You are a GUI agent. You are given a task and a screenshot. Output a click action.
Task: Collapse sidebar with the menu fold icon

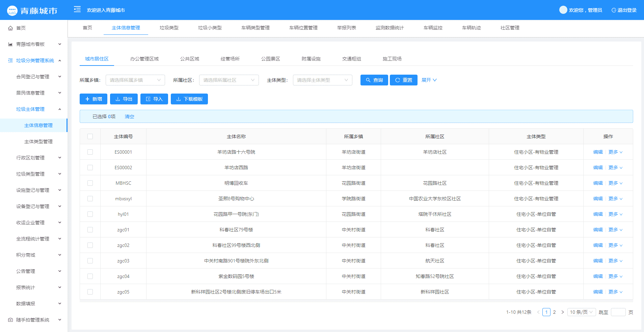pyautogui.click(x=77, y=9)
